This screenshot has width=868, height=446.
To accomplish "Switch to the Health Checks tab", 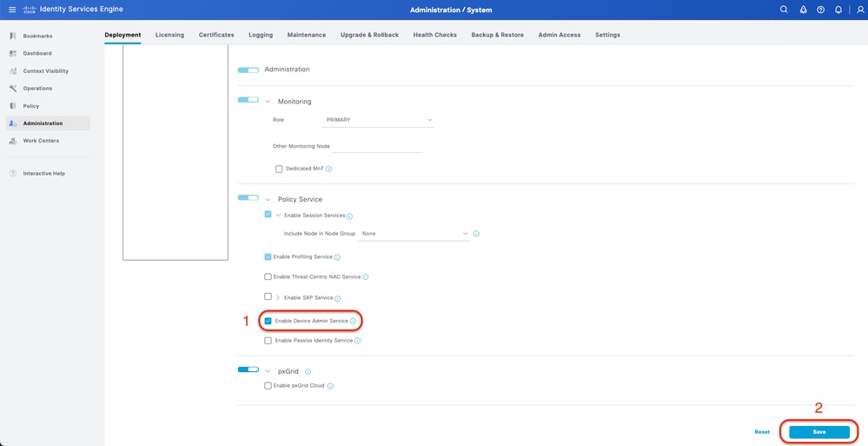I will (x=434, y=35).
